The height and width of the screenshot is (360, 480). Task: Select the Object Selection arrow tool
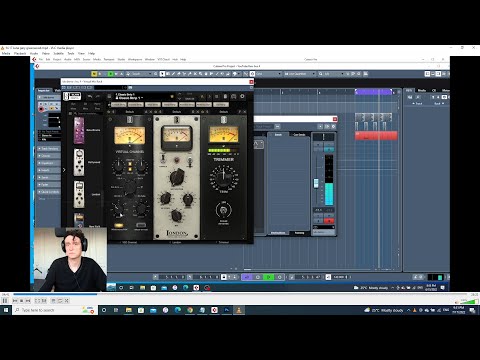pyautogui.click(x=162, y=74)
